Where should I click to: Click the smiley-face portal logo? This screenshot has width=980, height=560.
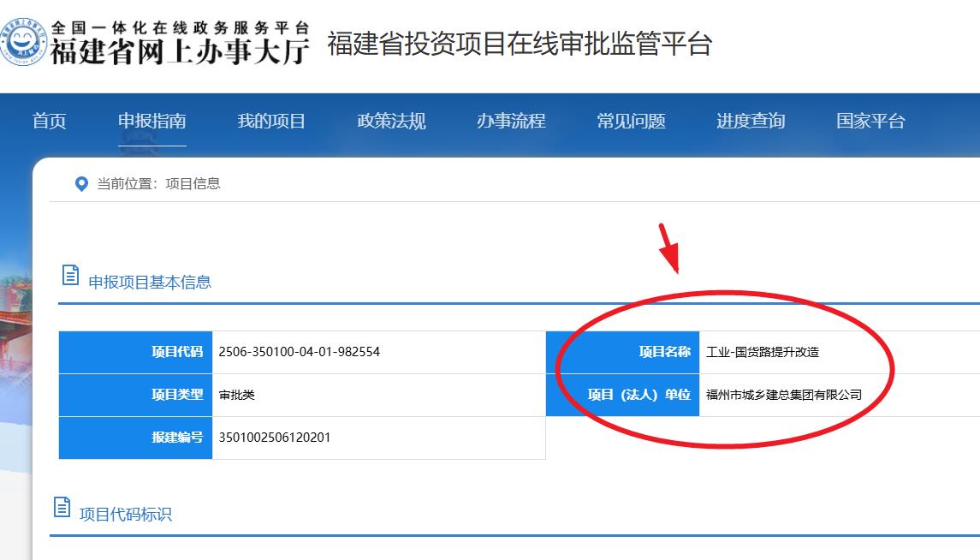click(x=23, y=42)
